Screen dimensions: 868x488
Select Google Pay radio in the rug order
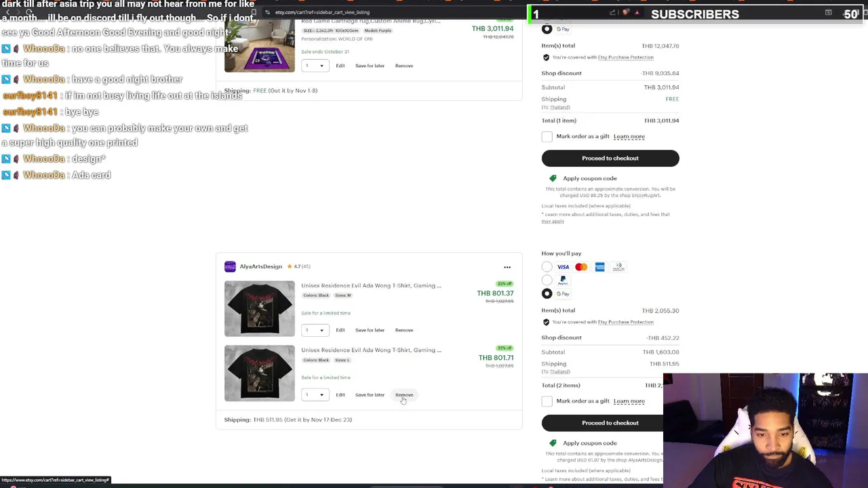pos(547,29)
